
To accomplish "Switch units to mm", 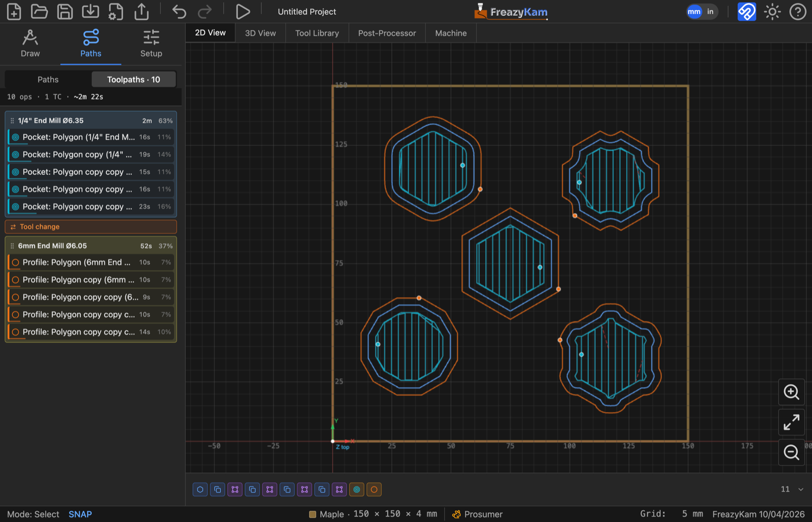I will click(694, 12).
